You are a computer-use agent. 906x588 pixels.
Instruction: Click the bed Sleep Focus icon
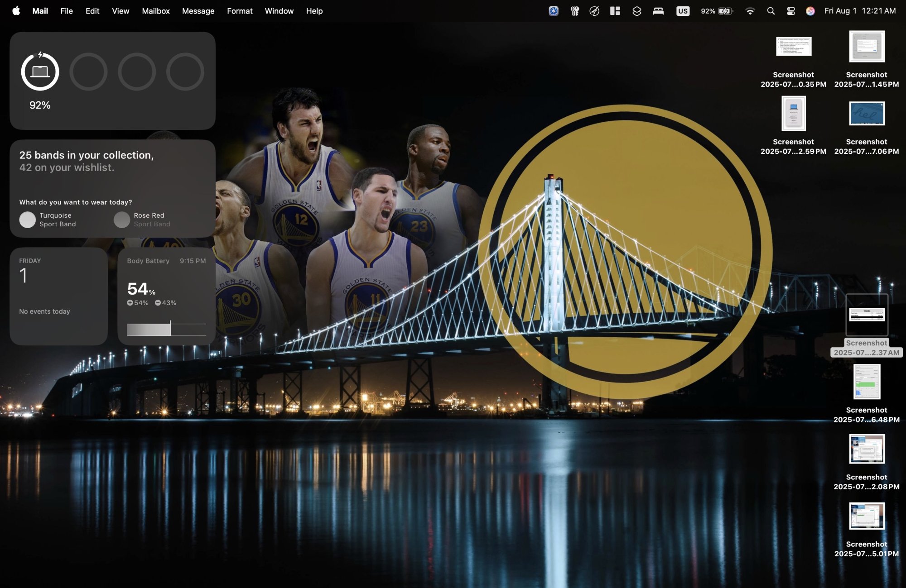click(x=658, y=11)
